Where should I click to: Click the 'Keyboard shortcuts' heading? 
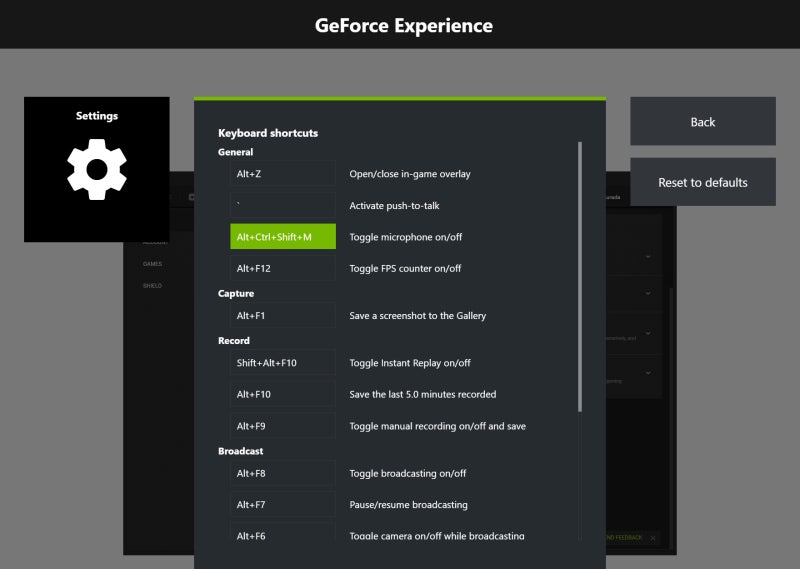[x=268, y=133]
